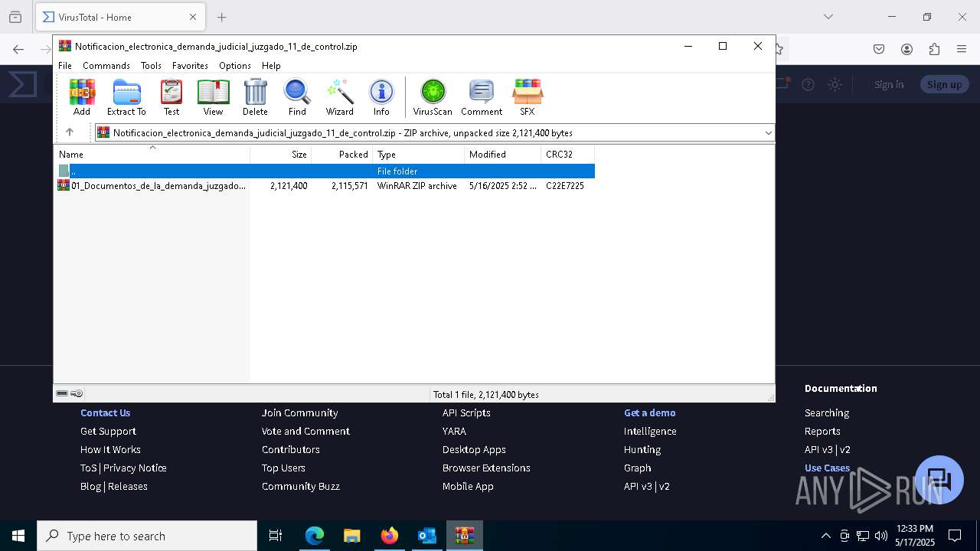Viewport: 980px width, 551px height.
Task: Open Outlook from taskbar
Action: [x=427, y=536]
